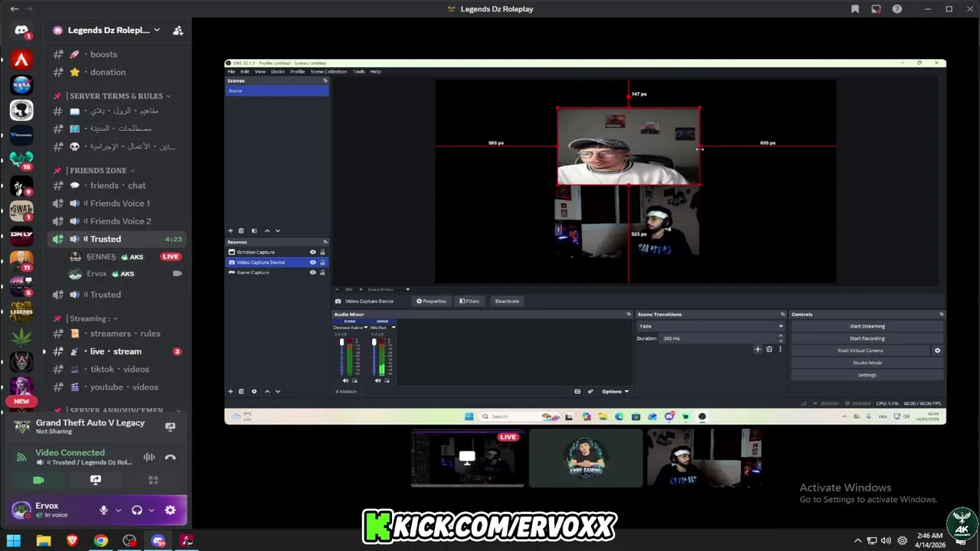Collapse the SERVER TERMS & RULES category
The height and width of the screenshot is (551, 980).
(117, 96)
